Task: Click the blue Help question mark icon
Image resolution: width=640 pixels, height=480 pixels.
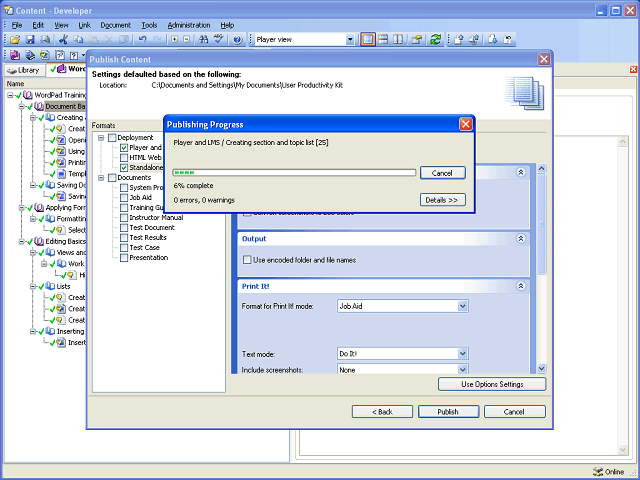Action: tap(238, 40)
